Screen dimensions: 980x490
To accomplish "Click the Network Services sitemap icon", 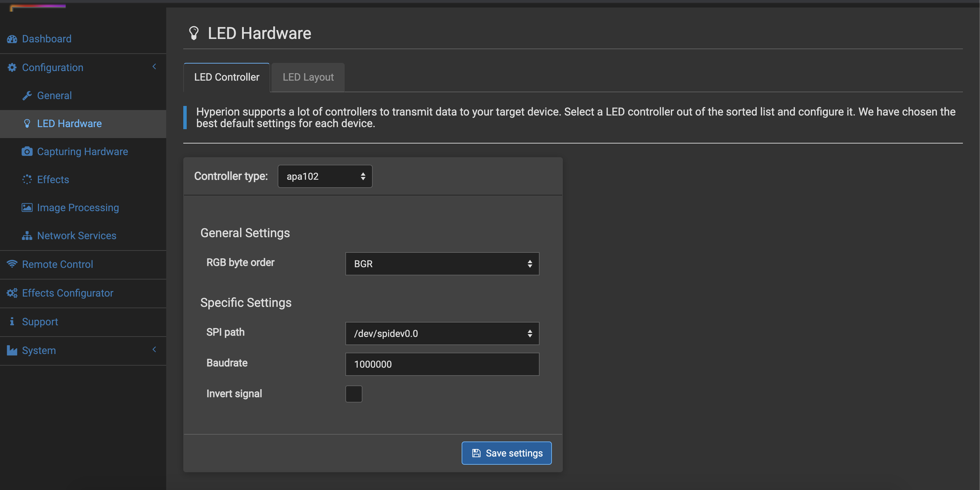I will [27, 236].
